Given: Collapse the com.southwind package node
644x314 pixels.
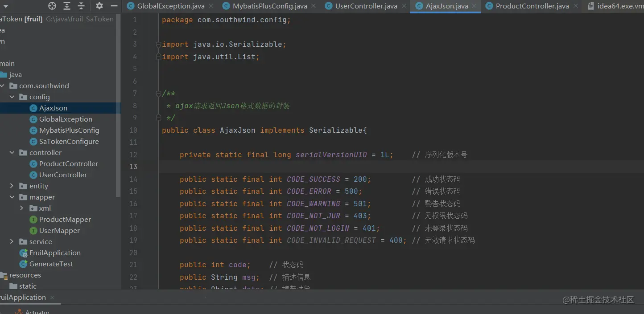Looking at the screenshot, I should 3,86.
